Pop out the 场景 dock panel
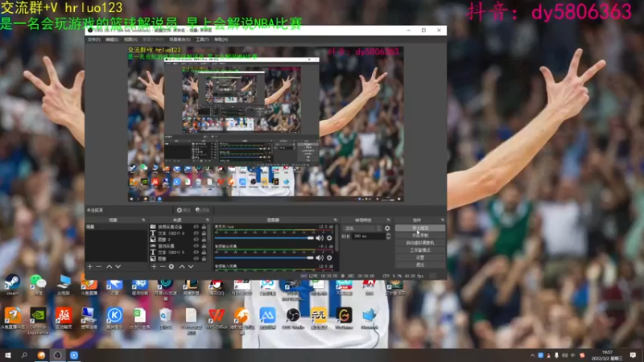This screenshot has width=644, height=362. click(143, 220)
